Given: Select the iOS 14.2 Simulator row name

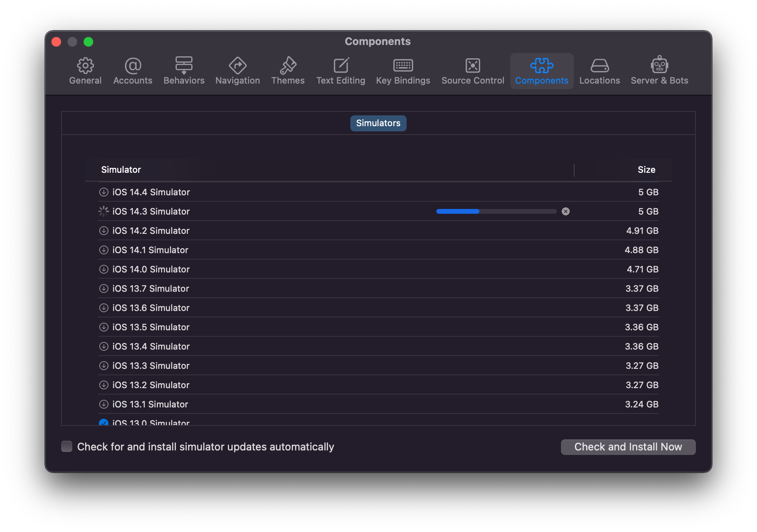Looking at the screenshot, I should click(x=151, y=231).
